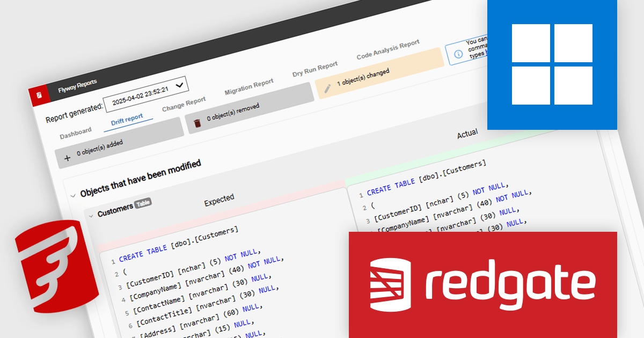Switch to the Dashboard tab
Image resolution: width=644 pixels, height=338 pixels.
[x=76, y=130]
